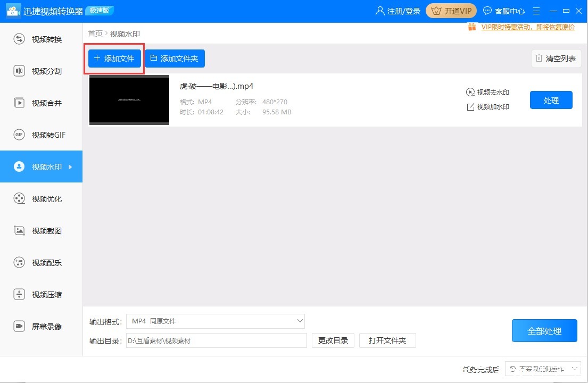
Task: Choose 视频去水印 for the video
Action: tap(487, 92)
